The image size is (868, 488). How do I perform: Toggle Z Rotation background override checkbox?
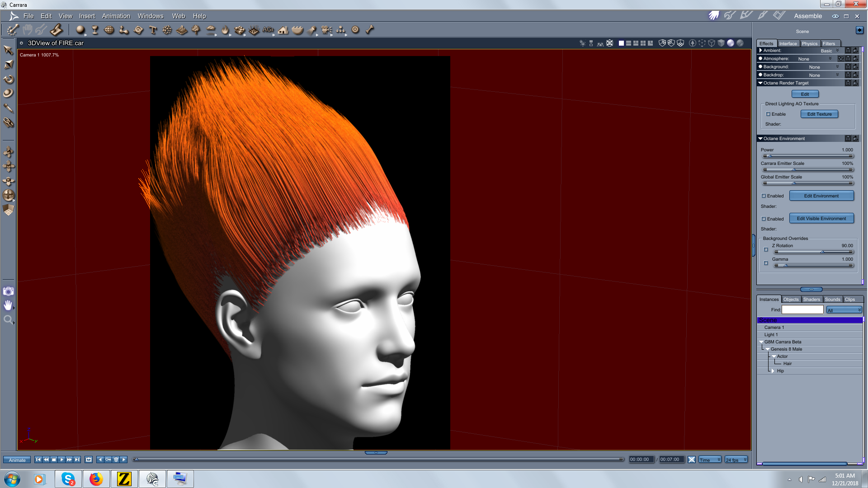pos(766,249)
